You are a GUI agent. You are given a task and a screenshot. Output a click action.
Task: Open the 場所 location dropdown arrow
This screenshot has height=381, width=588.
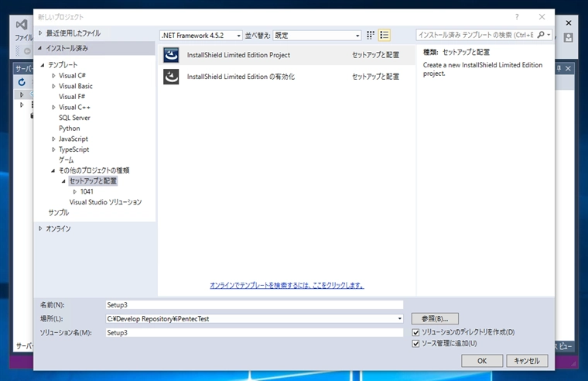pyautogui.click(x=400, y=319)
